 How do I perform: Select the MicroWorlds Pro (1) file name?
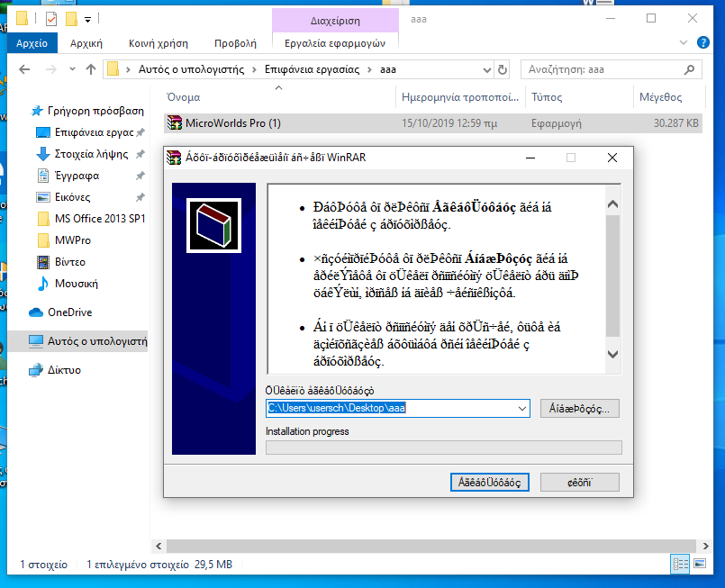[233, 123]
